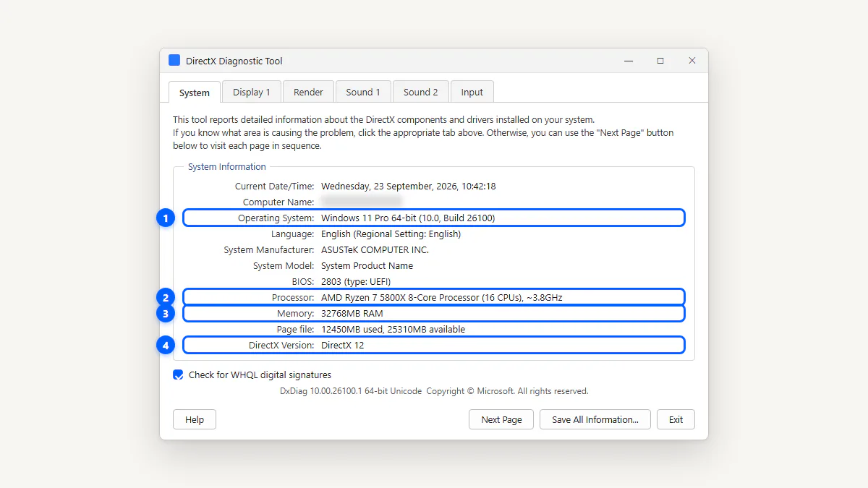Click the System Information group label
The image size is (868, 488).
tap(227, 166)
